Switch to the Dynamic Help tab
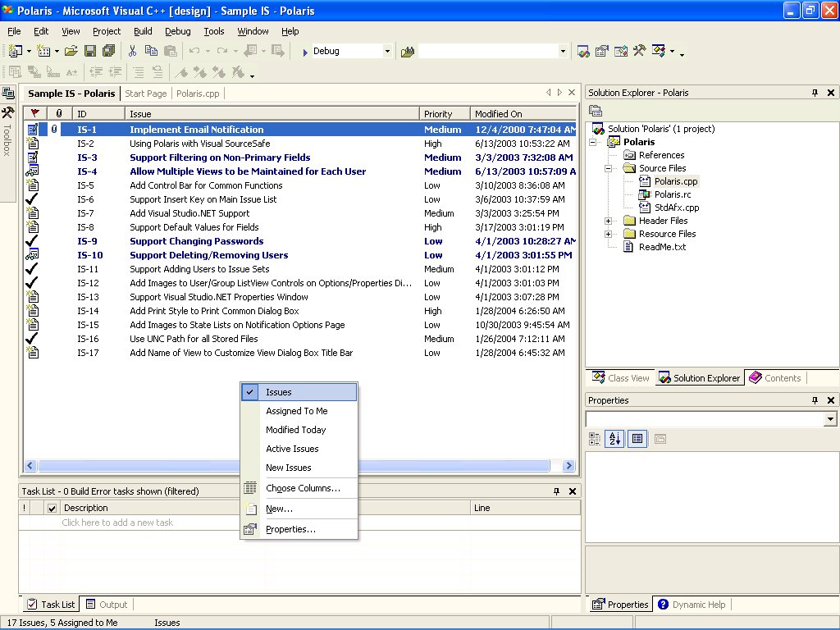 pos(692,605)
